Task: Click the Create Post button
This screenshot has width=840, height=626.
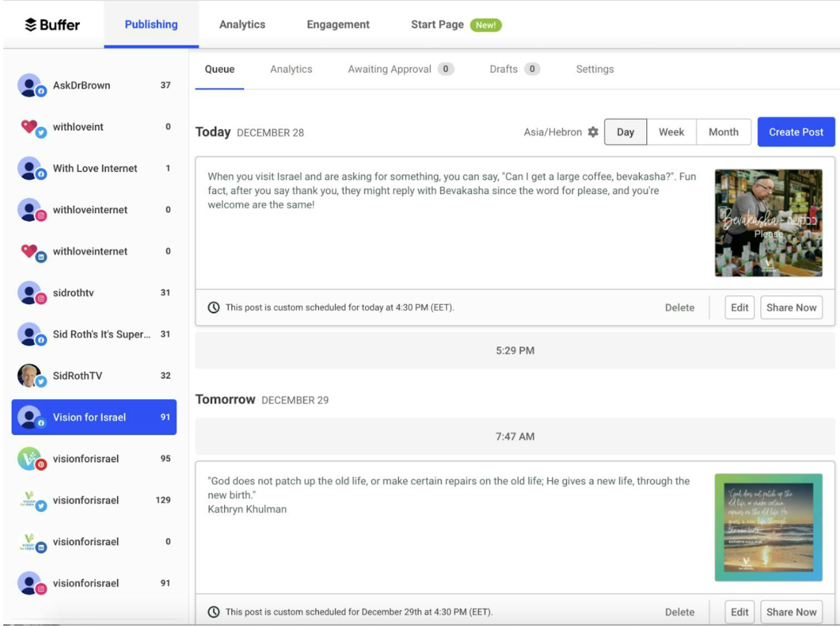Action: (795, 132)
